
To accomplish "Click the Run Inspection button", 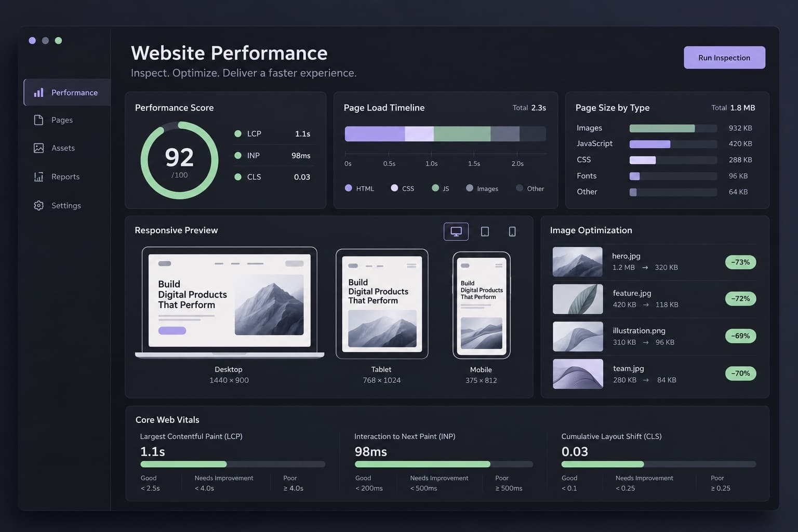I will point(724,58).
